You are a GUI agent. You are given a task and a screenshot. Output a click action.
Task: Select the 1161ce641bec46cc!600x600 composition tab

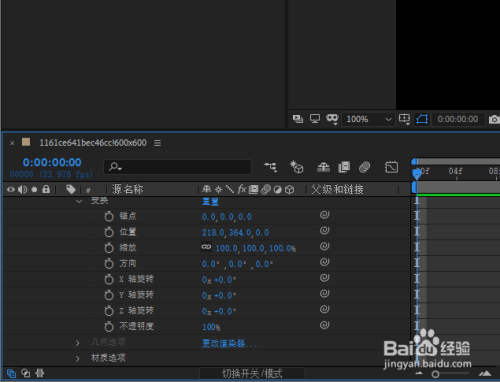(93, 143)
